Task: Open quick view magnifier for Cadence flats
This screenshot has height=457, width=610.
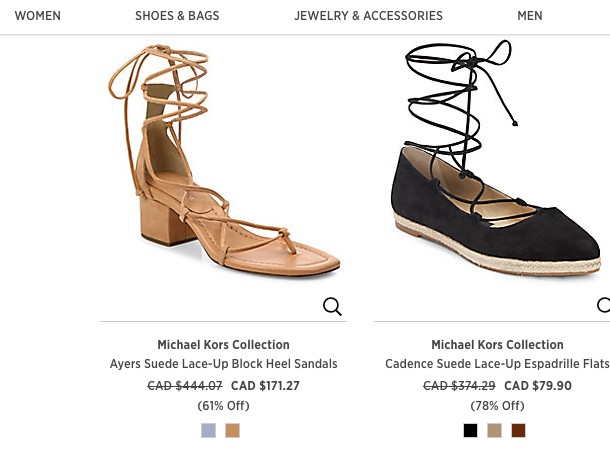Action: click(604, 306)
